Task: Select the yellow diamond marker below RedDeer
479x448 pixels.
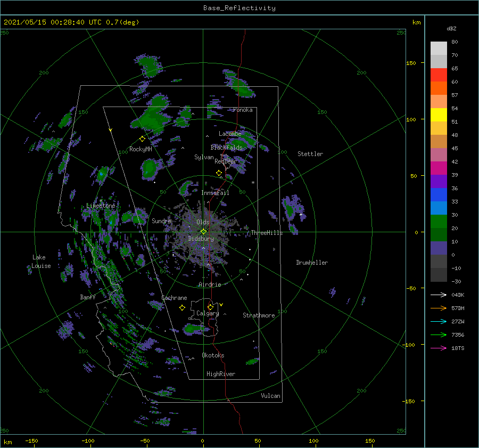Action: coord(219,173)
